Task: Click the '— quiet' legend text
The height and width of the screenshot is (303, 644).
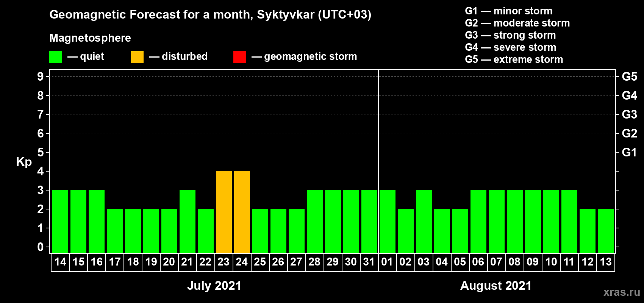Action: point(86,56)
